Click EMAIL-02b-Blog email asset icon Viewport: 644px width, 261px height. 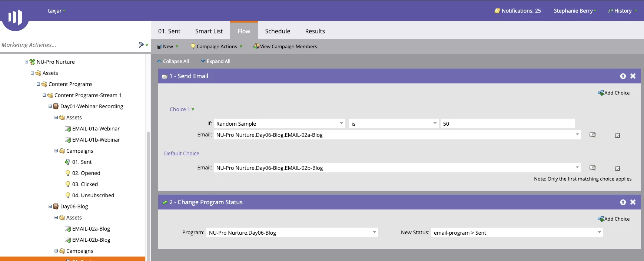click(68, 240)
